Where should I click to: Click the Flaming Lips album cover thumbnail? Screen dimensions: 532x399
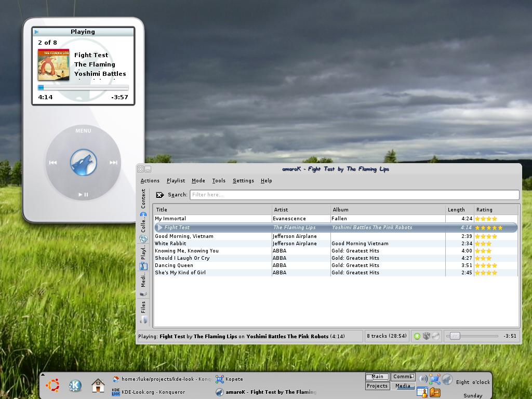click(x=54, y=64)
